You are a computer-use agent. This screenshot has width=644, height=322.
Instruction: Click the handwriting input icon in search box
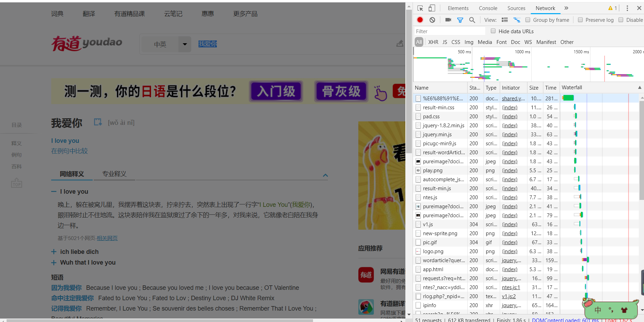coord(400,44)
